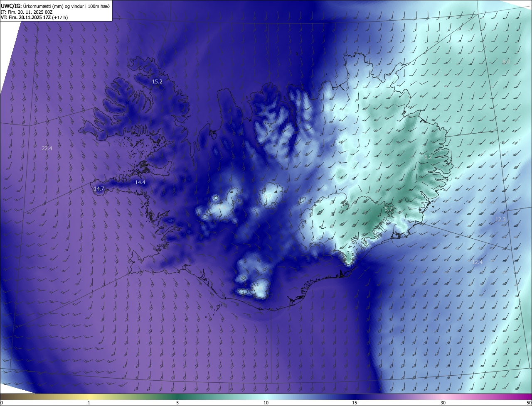
Task: Select the 12.3 value off the southeast coast
Action: coord(501,219)
